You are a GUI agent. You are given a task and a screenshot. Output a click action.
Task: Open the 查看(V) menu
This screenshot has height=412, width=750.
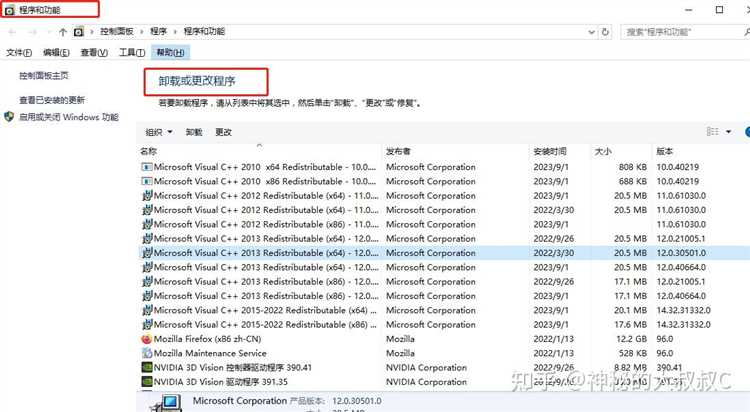[94, 53]
